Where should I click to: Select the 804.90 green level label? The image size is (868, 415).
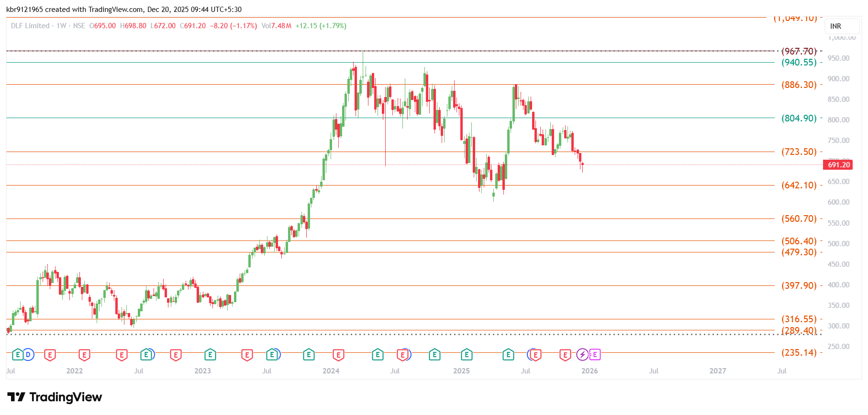point(799,118)
